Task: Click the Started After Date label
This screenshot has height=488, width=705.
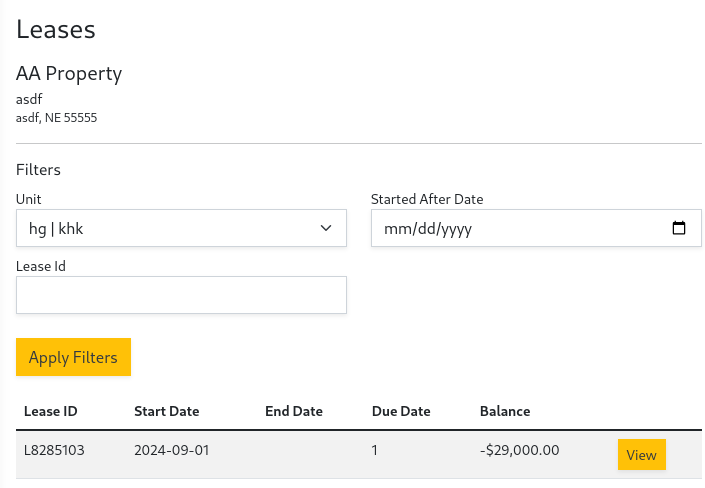Action: (x=427, y=199)
